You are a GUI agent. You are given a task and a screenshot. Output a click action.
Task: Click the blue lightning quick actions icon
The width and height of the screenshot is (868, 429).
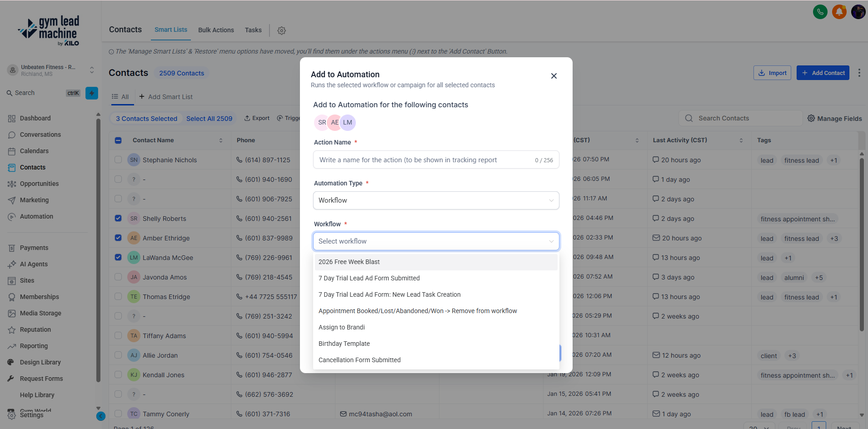click(x=92, y=93)
